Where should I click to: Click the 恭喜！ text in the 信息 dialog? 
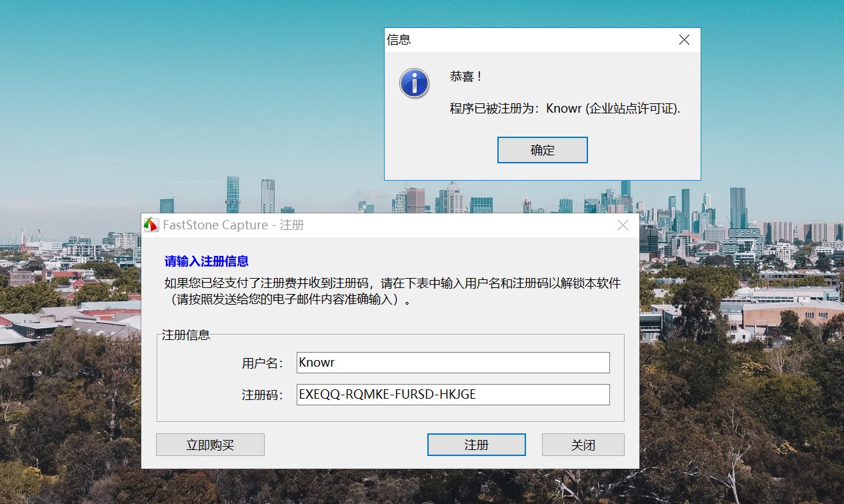pyautogui.click(x=466, y=77)
